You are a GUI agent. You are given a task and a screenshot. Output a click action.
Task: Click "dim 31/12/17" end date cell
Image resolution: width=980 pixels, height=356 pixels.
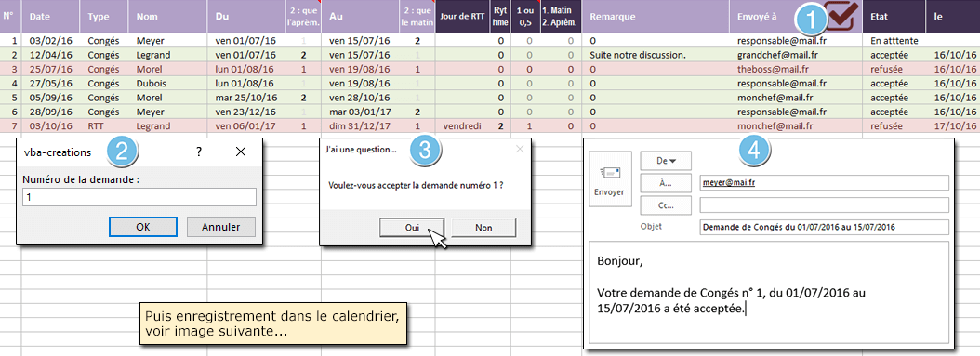[360, 126]
